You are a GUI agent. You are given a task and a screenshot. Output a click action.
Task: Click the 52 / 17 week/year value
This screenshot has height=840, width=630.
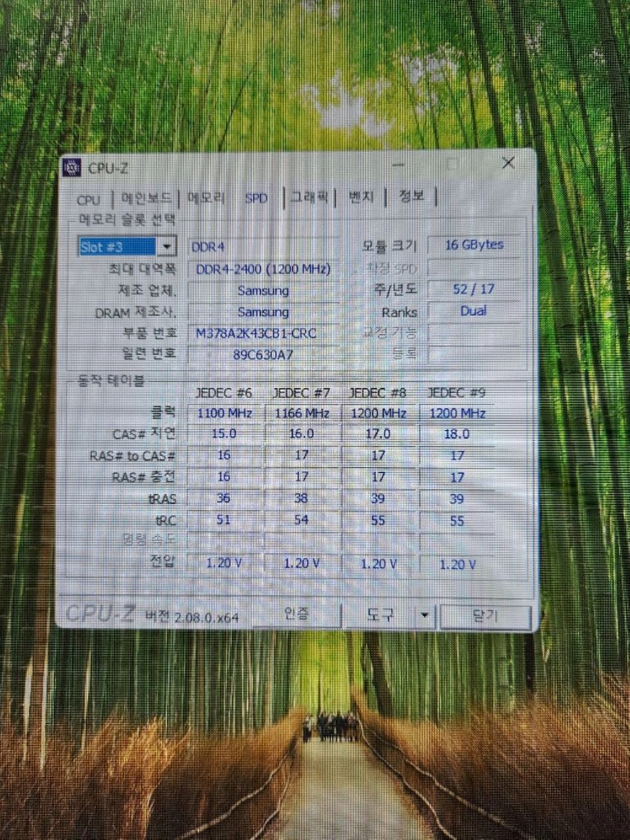pyautogui.click(x=474, y=289)
